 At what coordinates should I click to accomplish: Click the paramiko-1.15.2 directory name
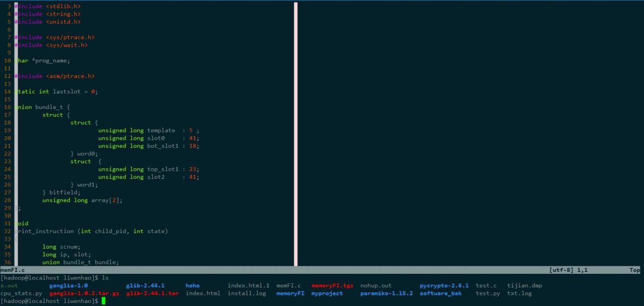tap(386, 293)
